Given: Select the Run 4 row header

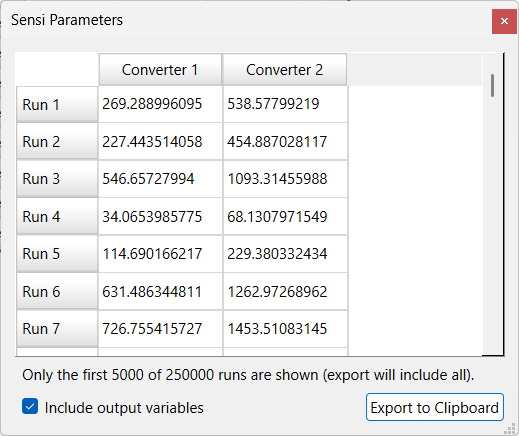Looking at the screenshot, I should (57, 216).
